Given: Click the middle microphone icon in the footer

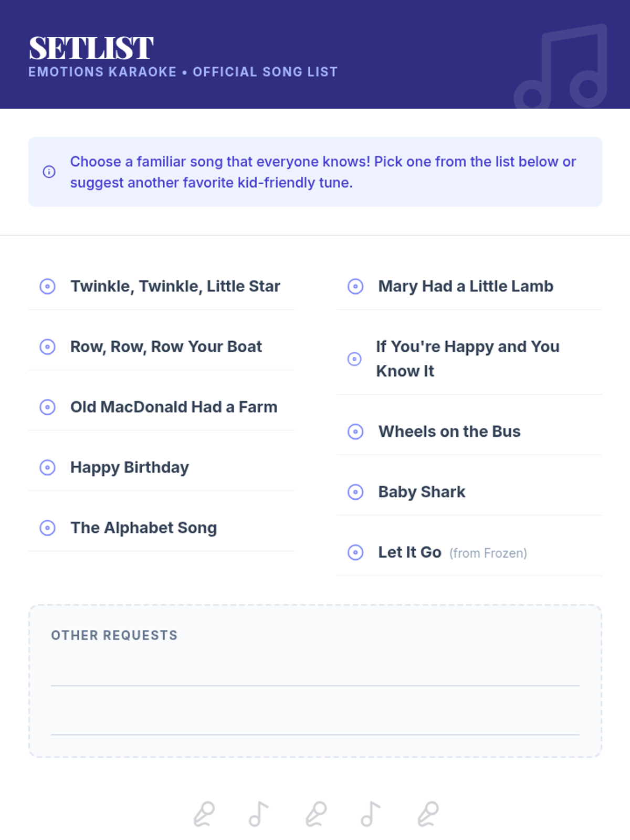Looking at the screenshot, I should [316, 814].
